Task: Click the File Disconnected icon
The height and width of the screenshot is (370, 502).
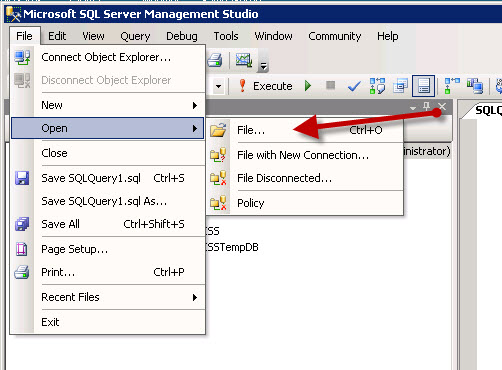Action: (x=218, y=178)
